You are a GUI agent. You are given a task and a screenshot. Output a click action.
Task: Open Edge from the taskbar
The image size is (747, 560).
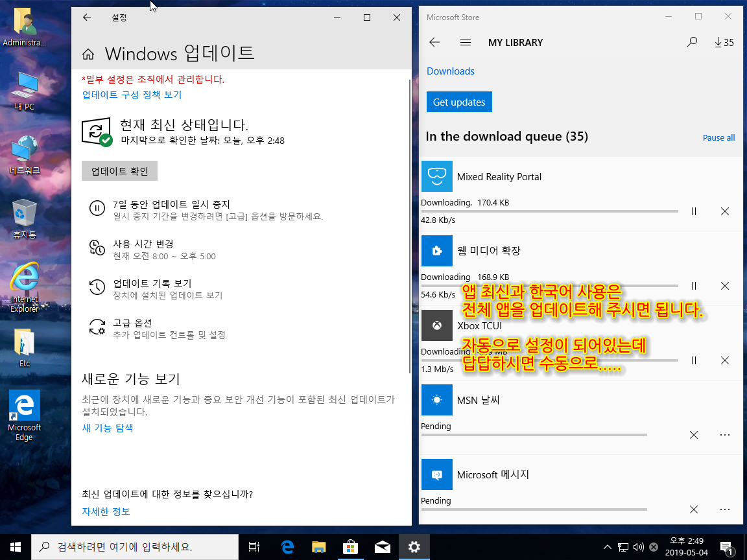287,547
